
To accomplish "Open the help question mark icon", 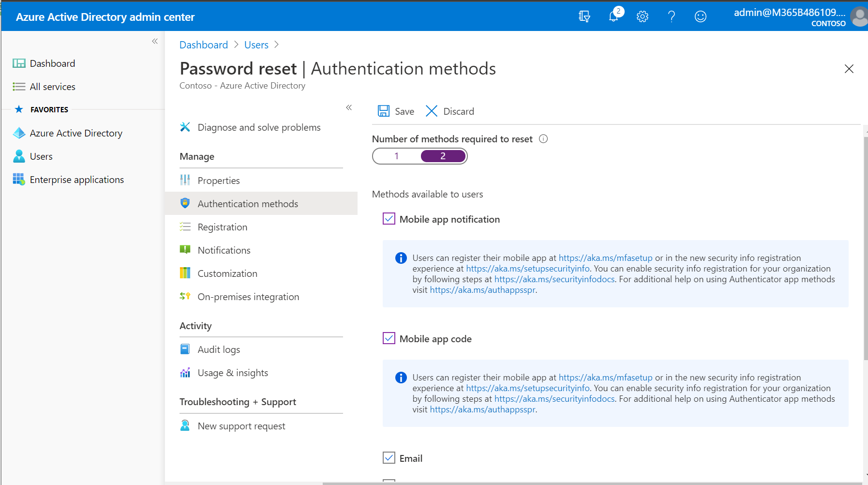I will pos(672,16).
